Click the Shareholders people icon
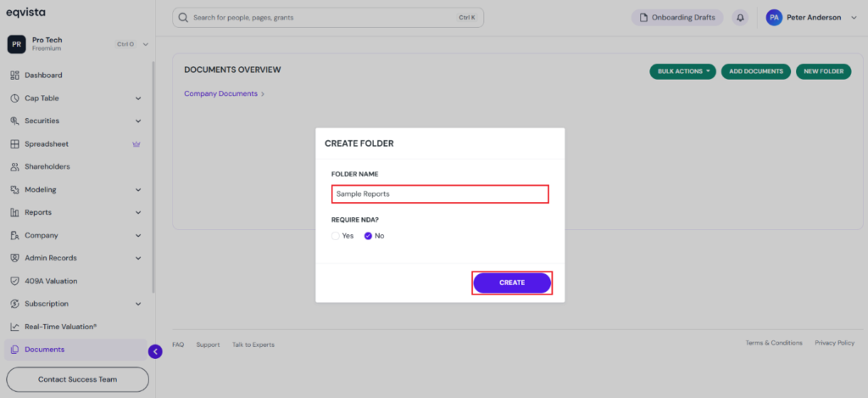Screen dimensions: 868x398 [x=15, y=167]
